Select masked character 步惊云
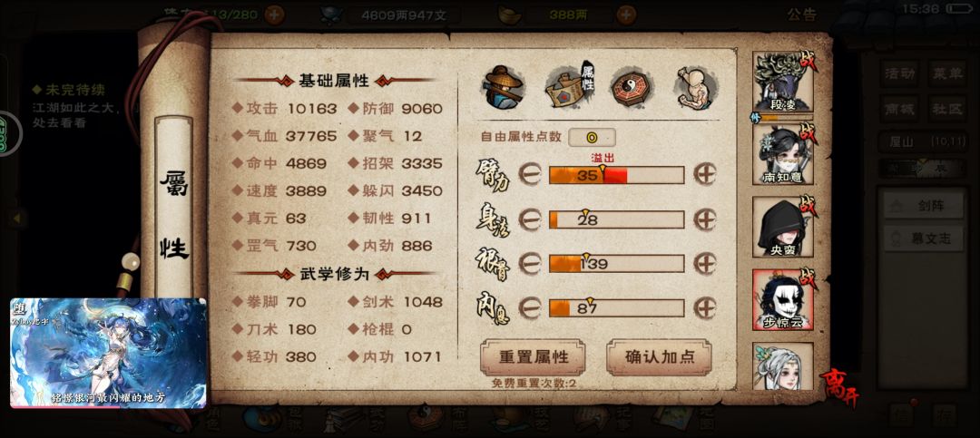980x438 pixels. pyautogui.click(x=783, y=299)
